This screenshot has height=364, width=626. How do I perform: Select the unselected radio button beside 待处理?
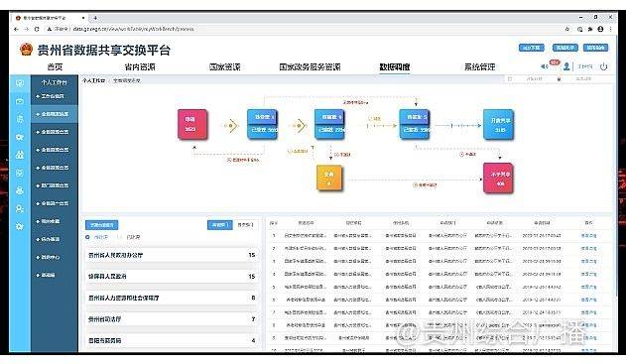click(120, 237)
